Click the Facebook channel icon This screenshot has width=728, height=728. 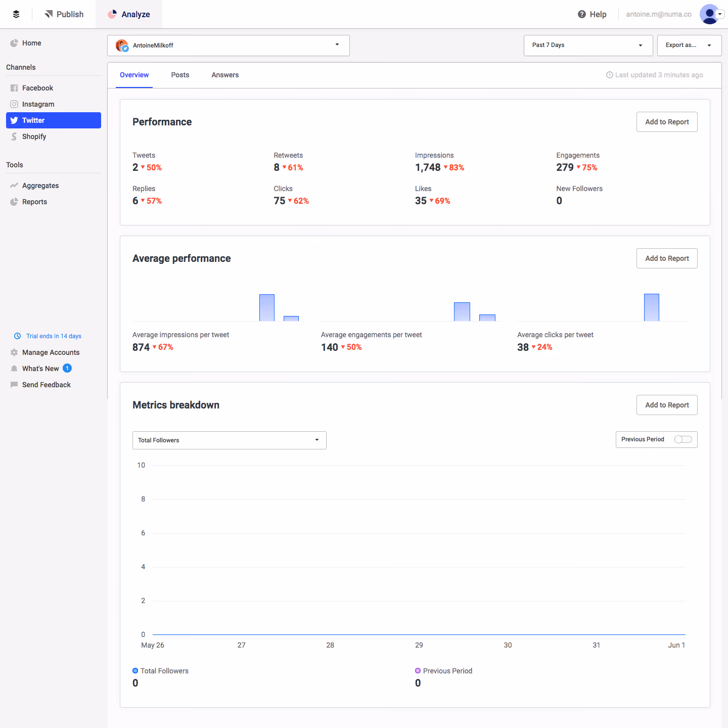(x=14, y=88)
